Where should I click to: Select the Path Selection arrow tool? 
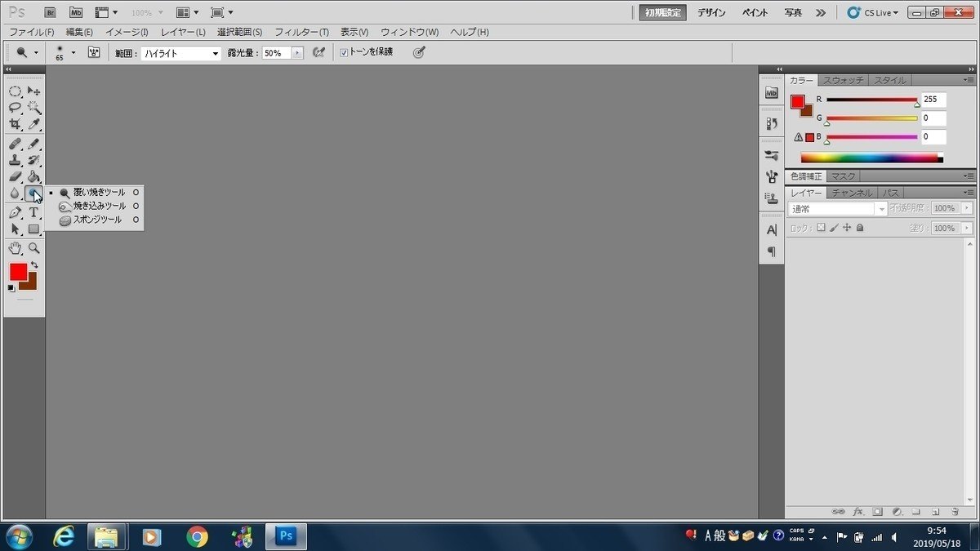pyautogui.click(x=15, y=229)
